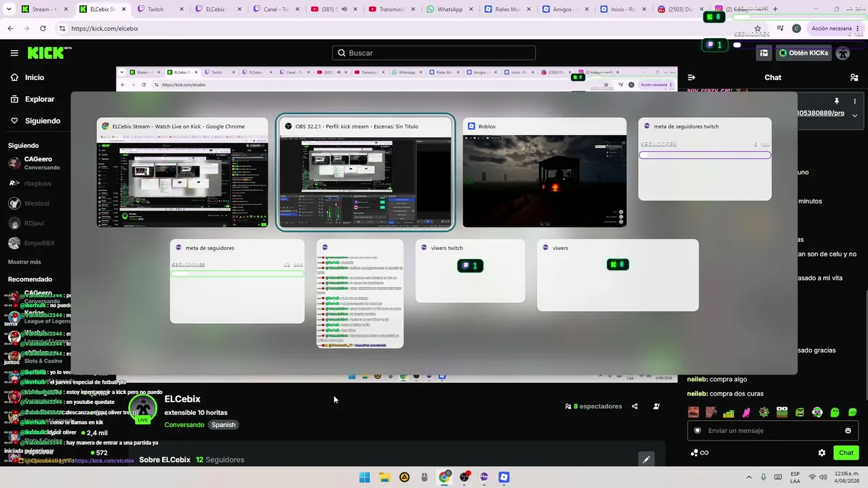Collapse the chat panel with arrow icon
The image size is (868, 488).
691,77
